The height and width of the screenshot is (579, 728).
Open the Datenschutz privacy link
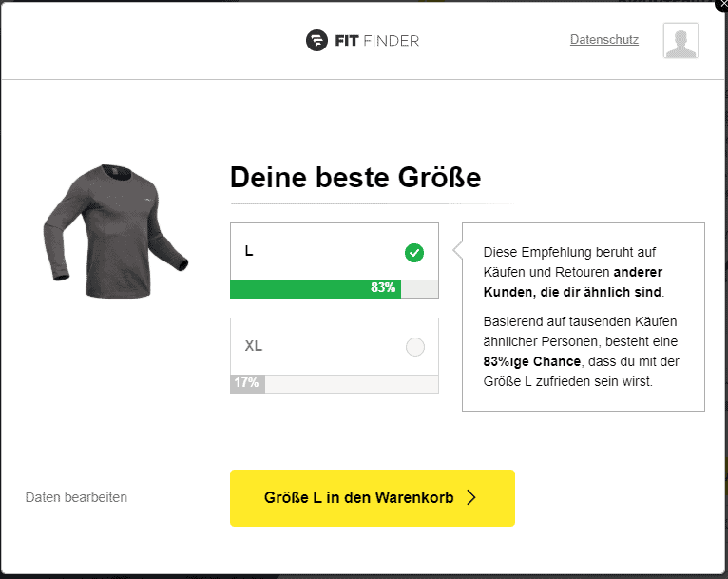pyautogui.click(x=604, y=40)
